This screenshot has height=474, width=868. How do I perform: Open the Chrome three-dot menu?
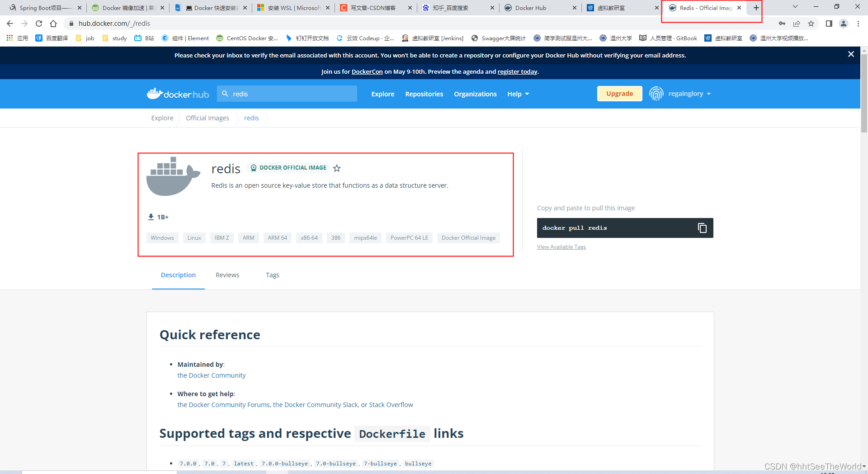coord(858,24)
